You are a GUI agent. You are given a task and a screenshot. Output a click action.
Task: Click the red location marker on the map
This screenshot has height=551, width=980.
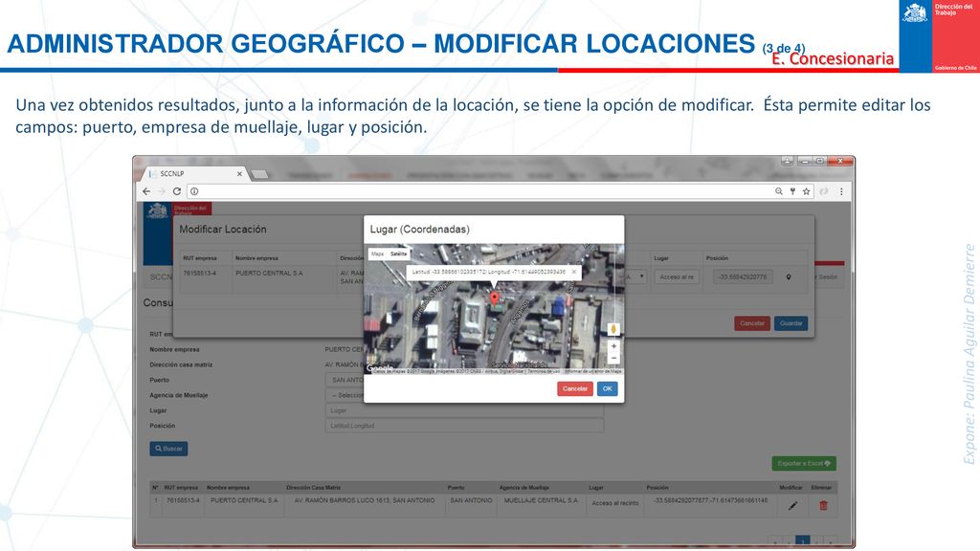click(495, 298)
